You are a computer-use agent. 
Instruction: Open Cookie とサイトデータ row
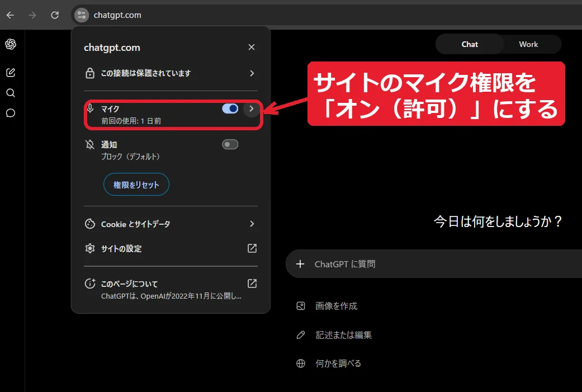[x=171, y=224]
